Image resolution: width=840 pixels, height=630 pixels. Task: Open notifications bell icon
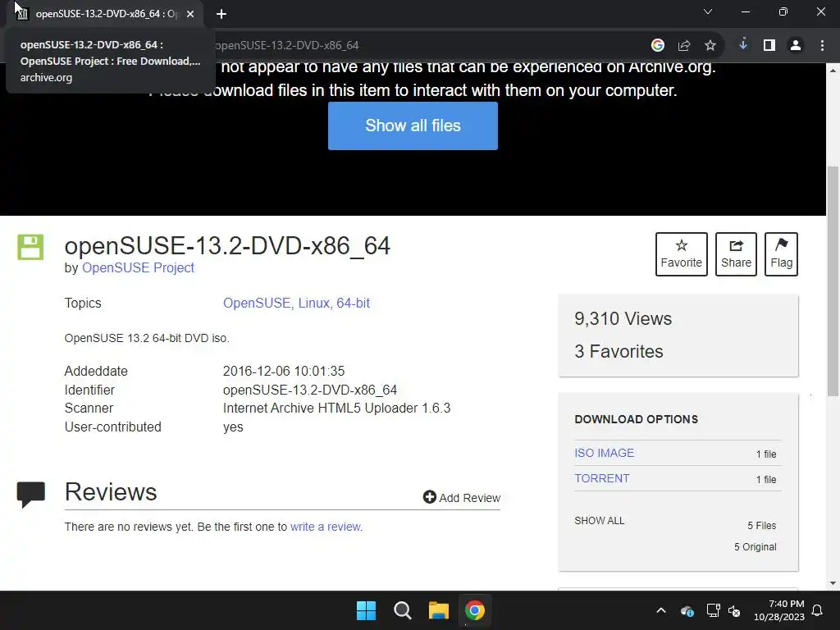(x=818, y=610)
